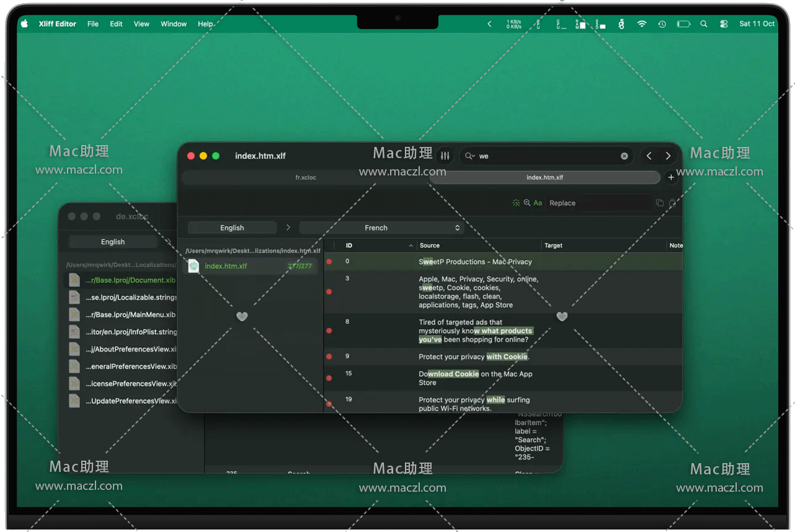795x532 pixels.
Task: Select row 'Tired of targeted ads that'
Action: point(503,331)
